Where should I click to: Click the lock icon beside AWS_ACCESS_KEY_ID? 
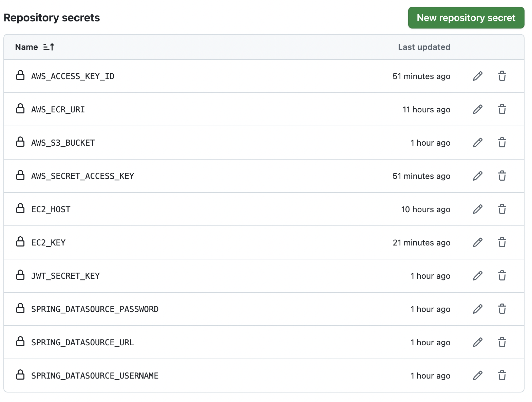[20, 75]
